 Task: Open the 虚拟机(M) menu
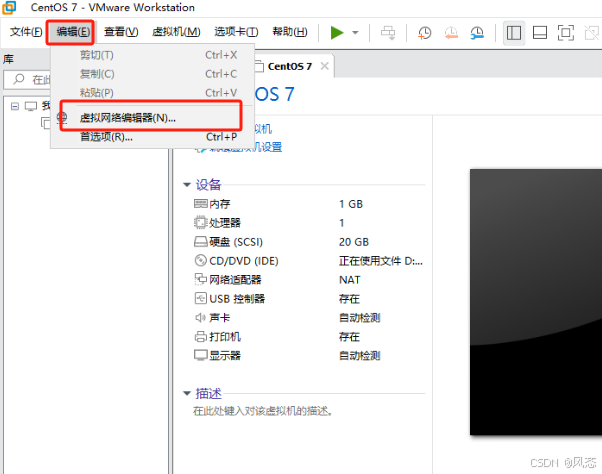point(176,31)
